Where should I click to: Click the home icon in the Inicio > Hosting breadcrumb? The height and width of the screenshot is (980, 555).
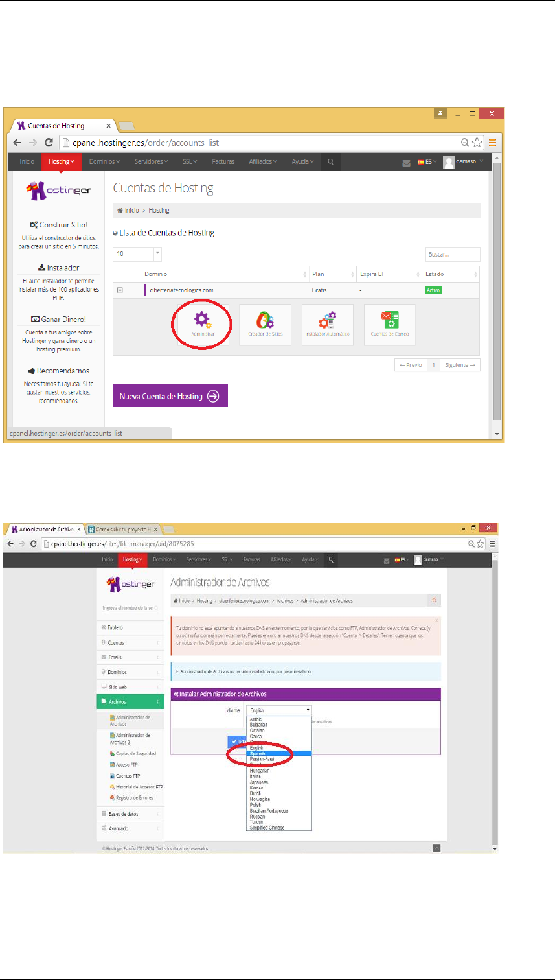tap(120, 210)
